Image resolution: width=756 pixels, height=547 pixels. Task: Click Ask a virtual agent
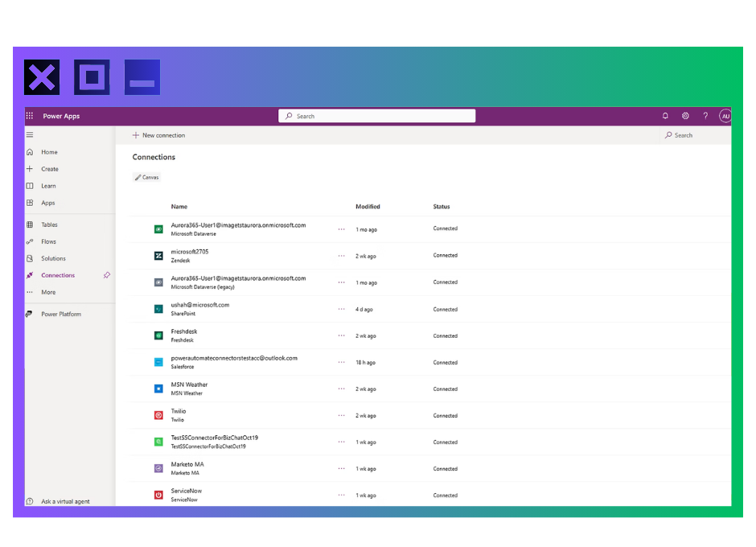pyautogui.click(x=65, y=501)
